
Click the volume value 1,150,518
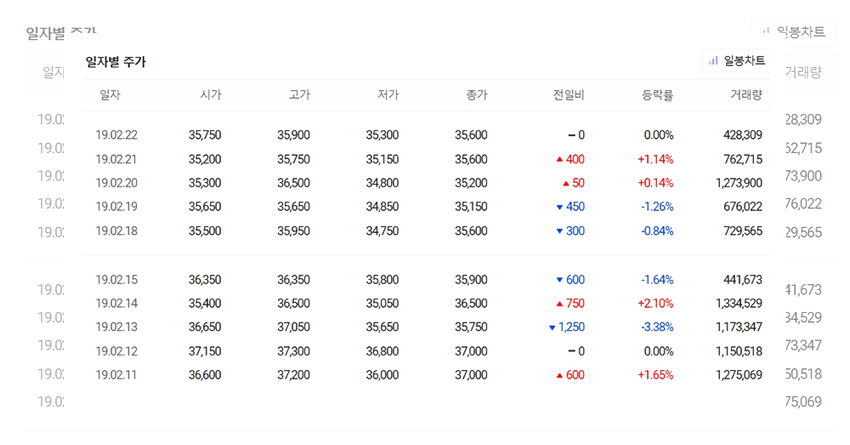(739, 351)
